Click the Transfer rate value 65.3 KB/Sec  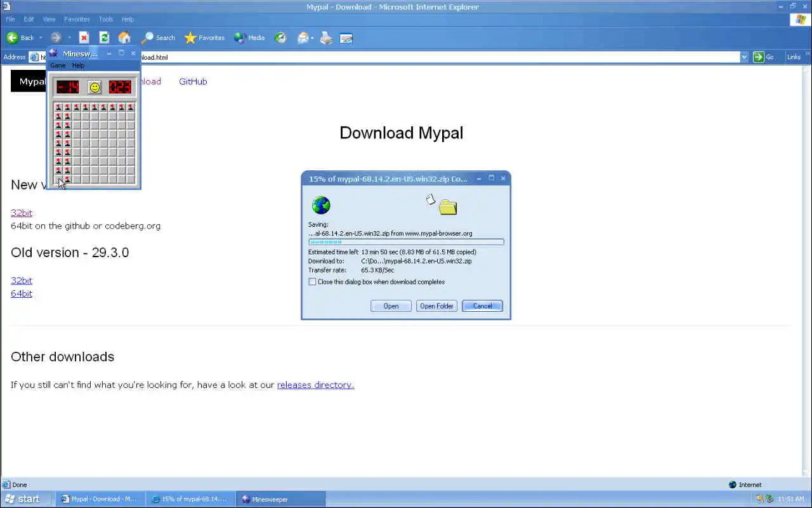click(x=378, y=270)
